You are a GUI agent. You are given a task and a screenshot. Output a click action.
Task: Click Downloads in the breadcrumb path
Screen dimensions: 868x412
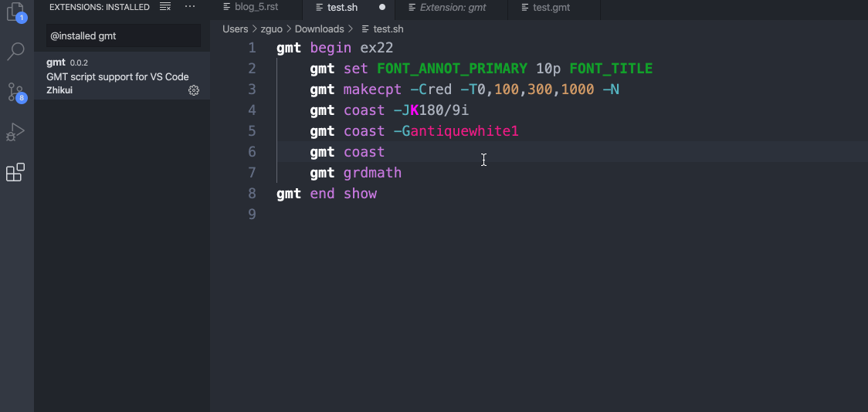[320, 29]
